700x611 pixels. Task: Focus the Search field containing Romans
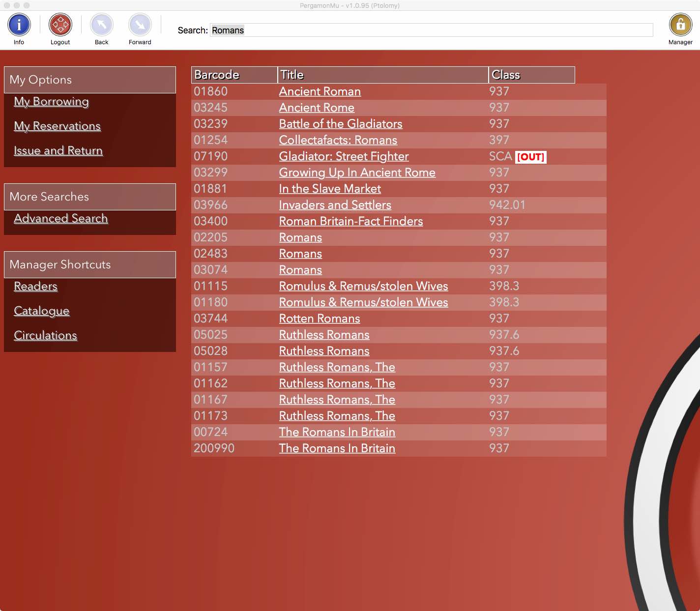[432, 30]
